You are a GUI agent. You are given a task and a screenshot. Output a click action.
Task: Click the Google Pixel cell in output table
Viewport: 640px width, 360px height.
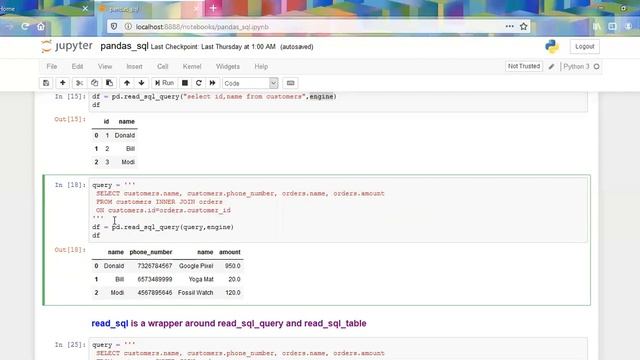196,266
